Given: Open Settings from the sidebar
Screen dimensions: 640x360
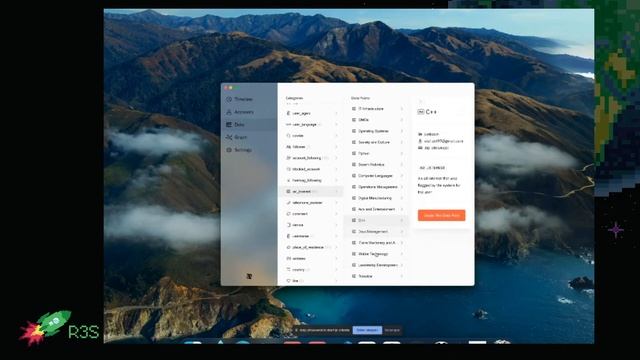Looking at the screenshot, I should point(249,150).
